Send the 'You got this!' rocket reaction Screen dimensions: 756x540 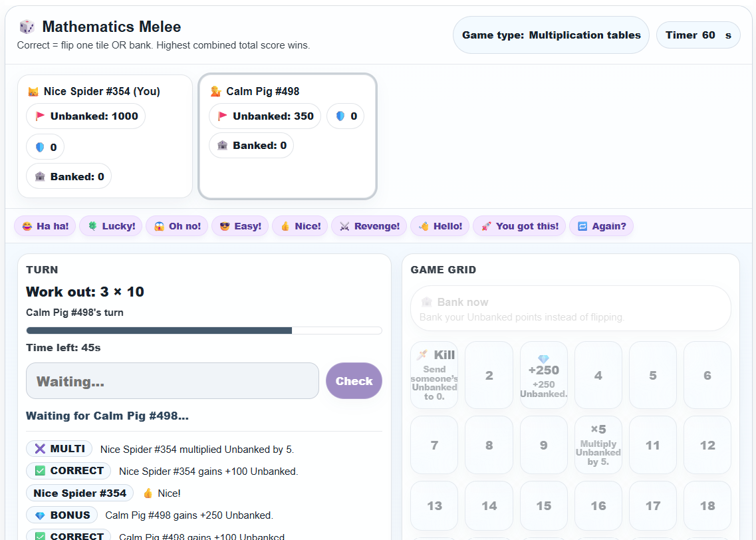[519, 226]
